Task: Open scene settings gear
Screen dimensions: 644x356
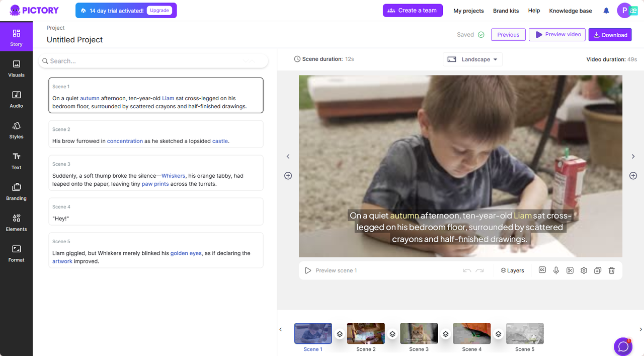Action: (x=584, y=270)
